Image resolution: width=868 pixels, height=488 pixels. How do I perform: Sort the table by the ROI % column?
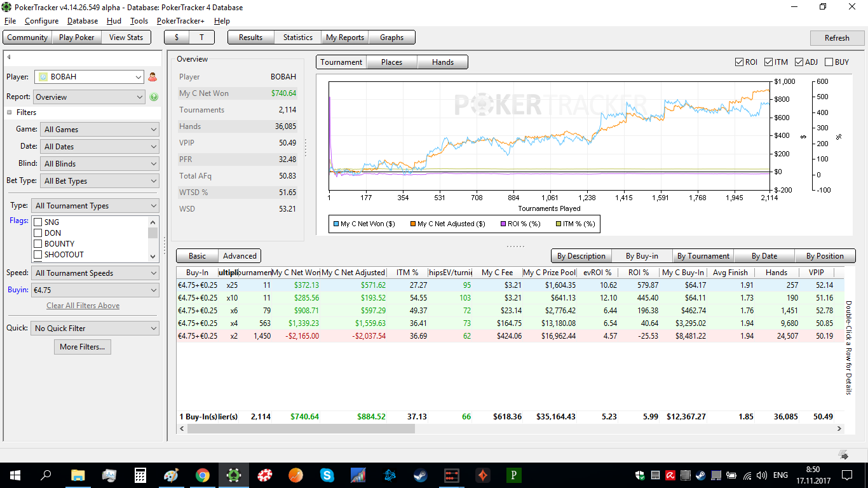(637, 273)
